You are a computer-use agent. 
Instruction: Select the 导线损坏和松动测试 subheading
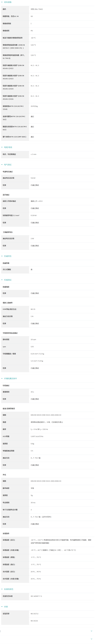point(10,333)
